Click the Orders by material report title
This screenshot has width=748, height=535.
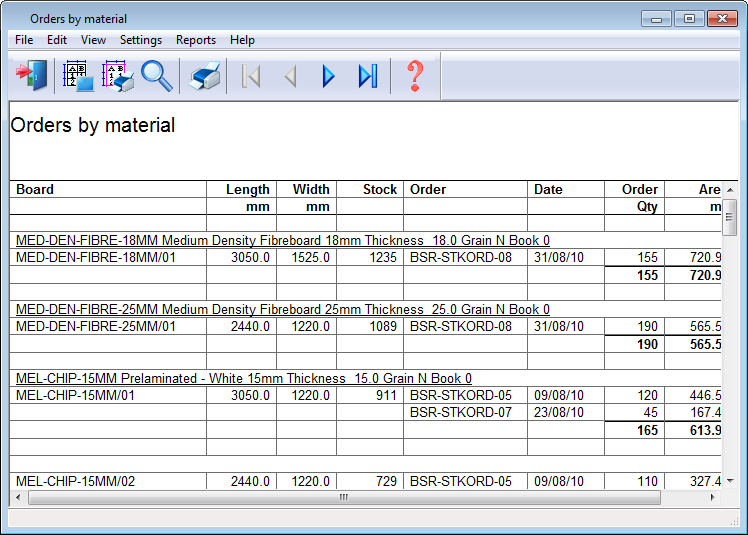[x=93, y=125]
